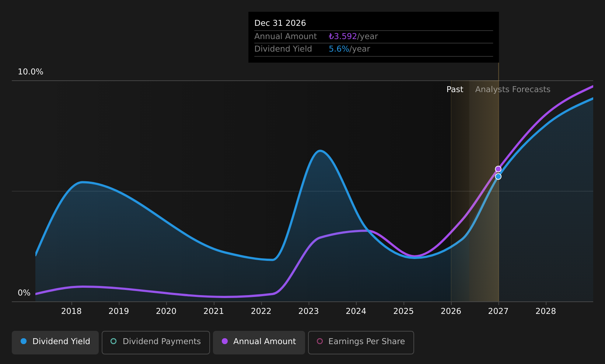Screen dimensions: 605x364
Task: Click the purple Annual Amount data point
Action: point(498,169)
